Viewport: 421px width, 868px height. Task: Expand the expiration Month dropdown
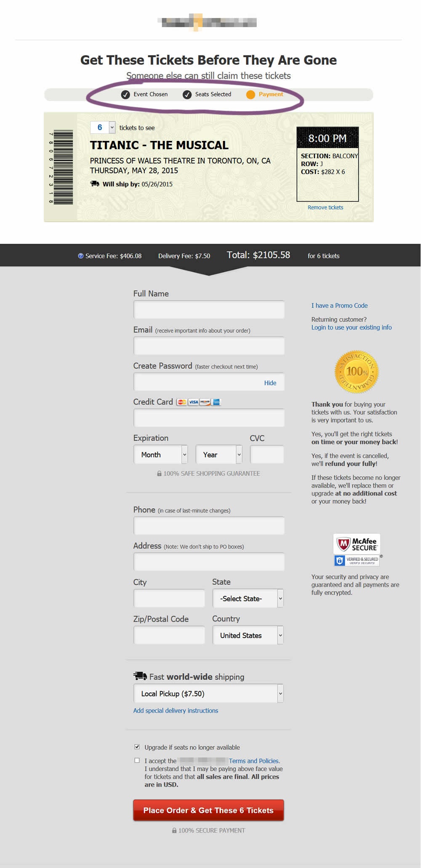point(160,454)
